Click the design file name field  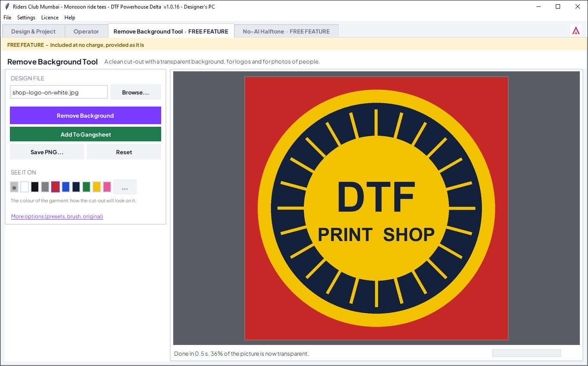pyautogui.click(x=59, y=92)
